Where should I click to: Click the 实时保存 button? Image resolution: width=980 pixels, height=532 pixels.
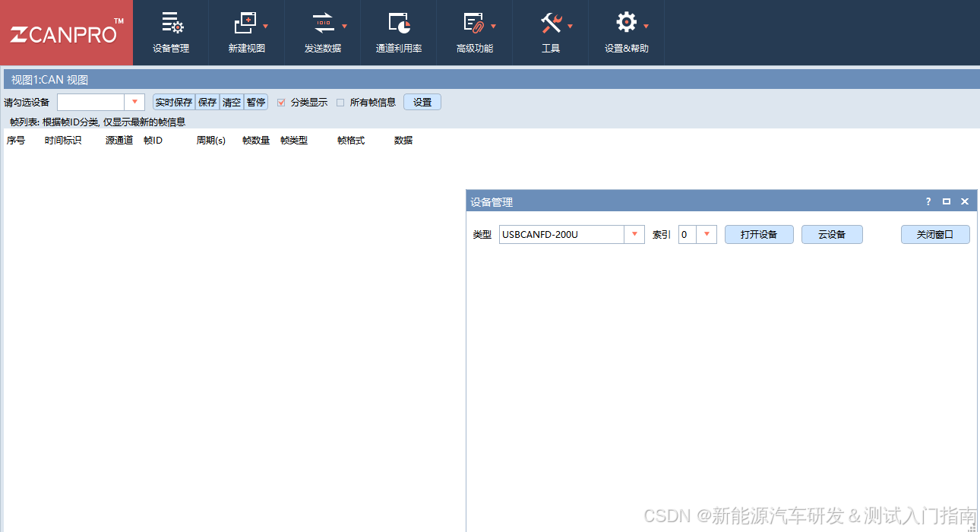(174, 102)
